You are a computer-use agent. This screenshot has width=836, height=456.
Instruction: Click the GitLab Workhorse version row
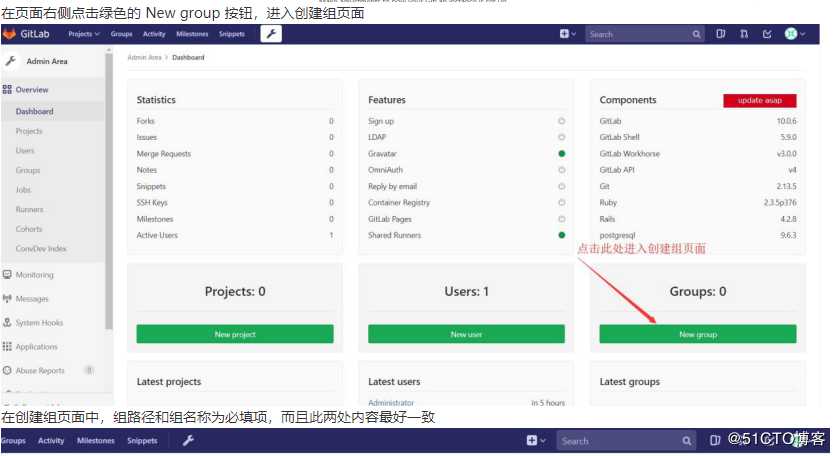point(698,154)
